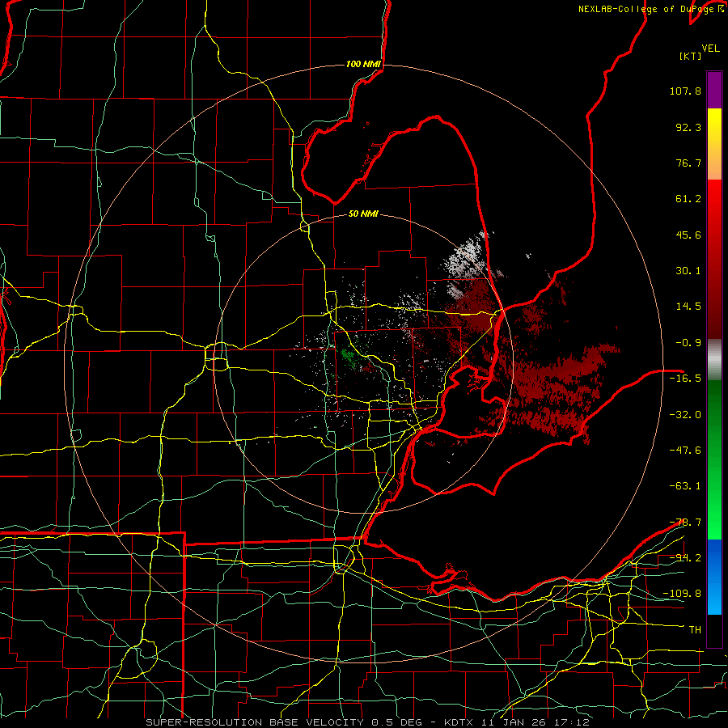Screen dimensions: 728x728
Task: Click the [KT] units label
Action: pos(690,56)
